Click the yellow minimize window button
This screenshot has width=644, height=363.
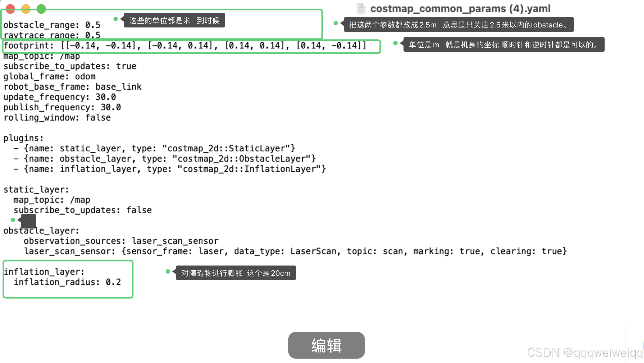click(x=26, y=9)
